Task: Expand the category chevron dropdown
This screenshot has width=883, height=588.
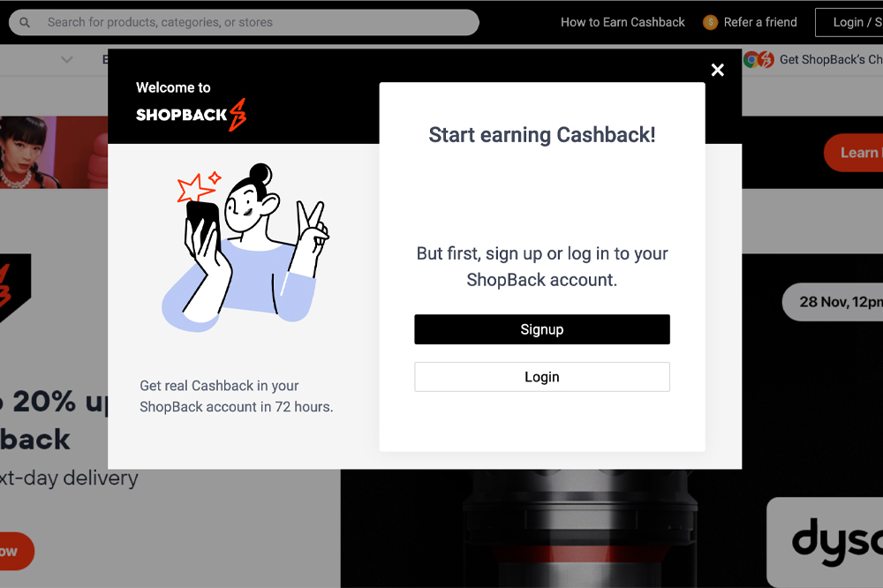Action: coord(66,60)
